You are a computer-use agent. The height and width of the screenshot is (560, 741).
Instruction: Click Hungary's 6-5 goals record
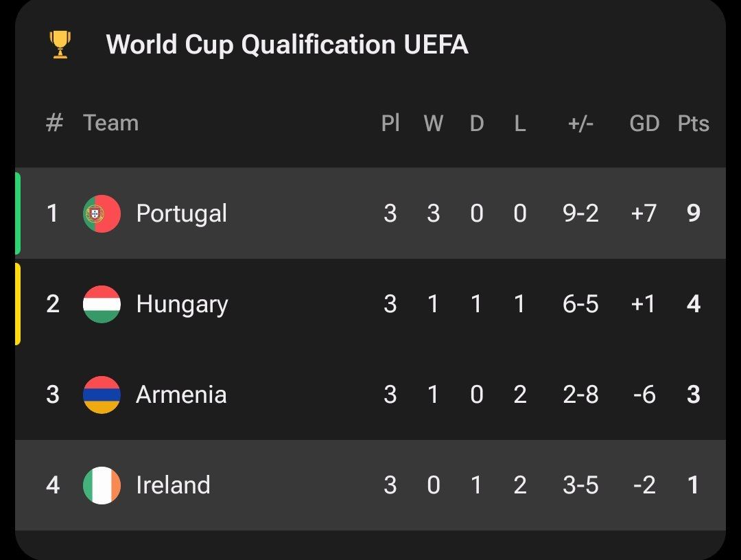580,304
